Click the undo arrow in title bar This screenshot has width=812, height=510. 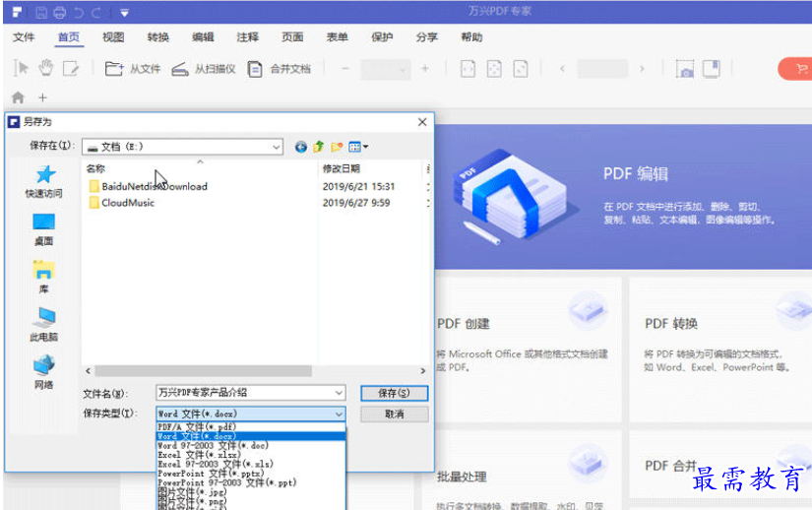click(79, 13)
